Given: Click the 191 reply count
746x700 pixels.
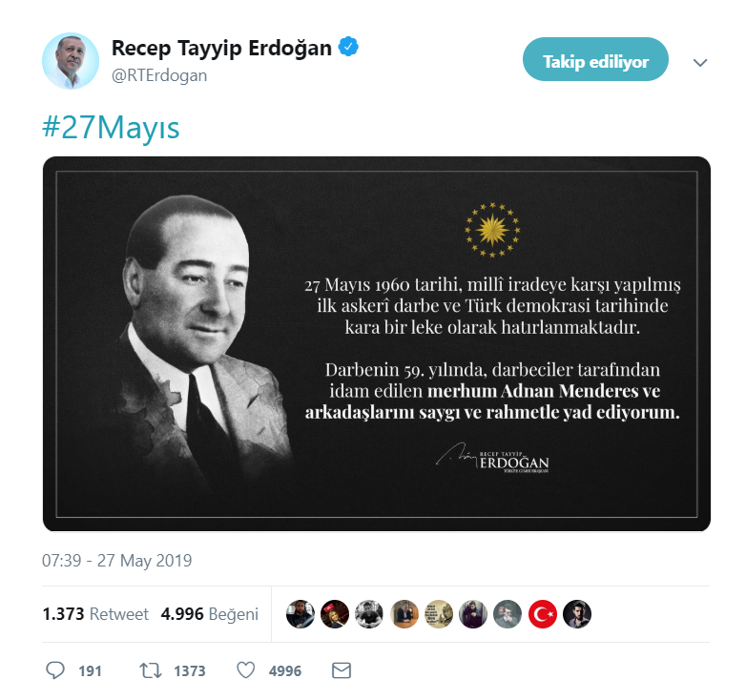Looking at the screenshot, I should pos(91,671).
